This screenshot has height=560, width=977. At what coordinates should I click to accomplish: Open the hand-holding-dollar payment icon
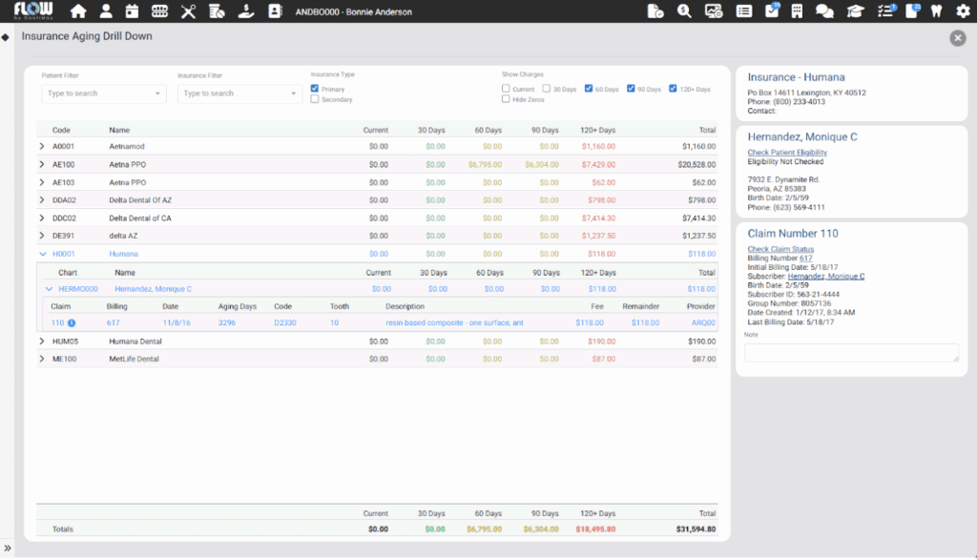[x=246, y=11]
